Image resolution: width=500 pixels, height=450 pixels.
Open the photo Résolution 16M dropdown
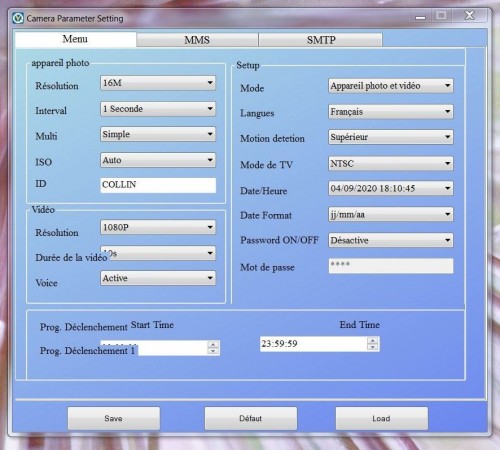pyautogui.click(x=158, y=83)
